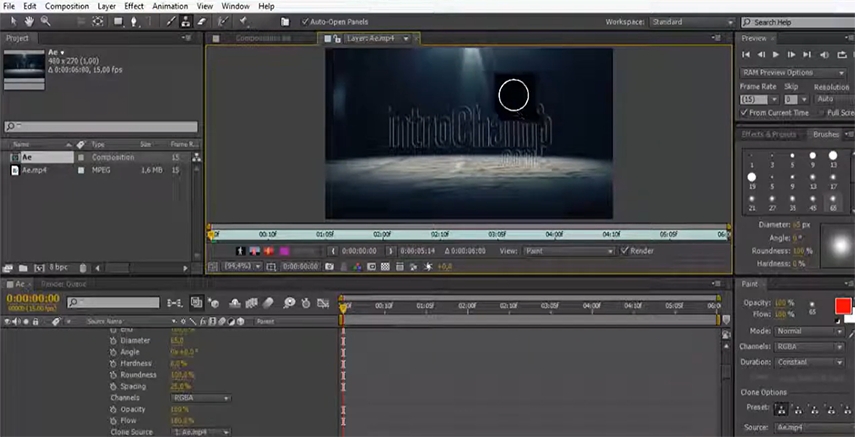Click set out point bracket button
This screenshot has width=855, height=437.
click(x=390, y=251)
